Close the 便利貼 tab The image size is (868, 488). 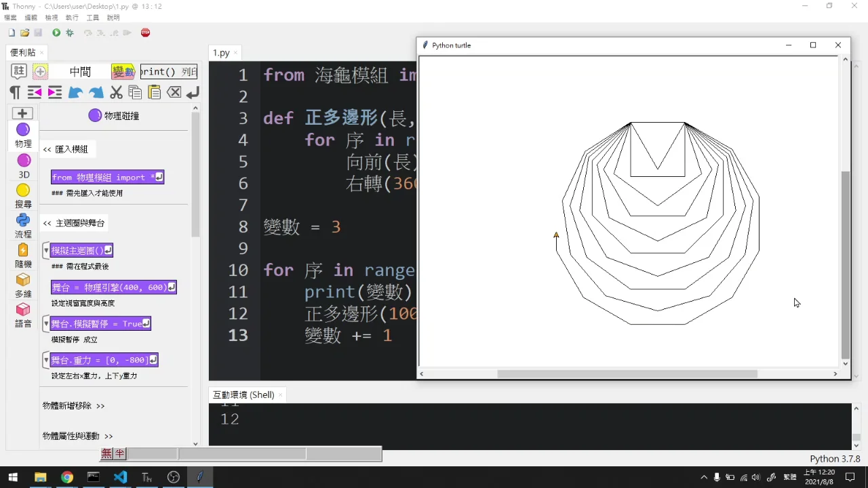[42, 53]
